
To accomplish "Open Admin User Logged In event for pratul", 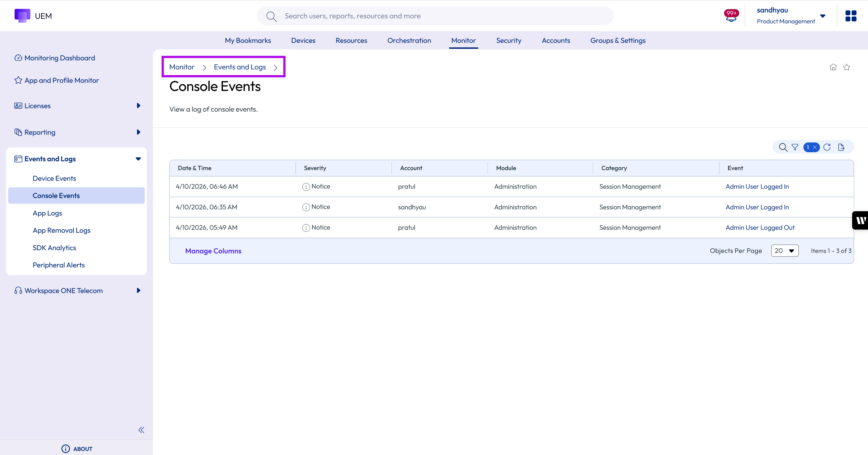I will tap(757, 187).
